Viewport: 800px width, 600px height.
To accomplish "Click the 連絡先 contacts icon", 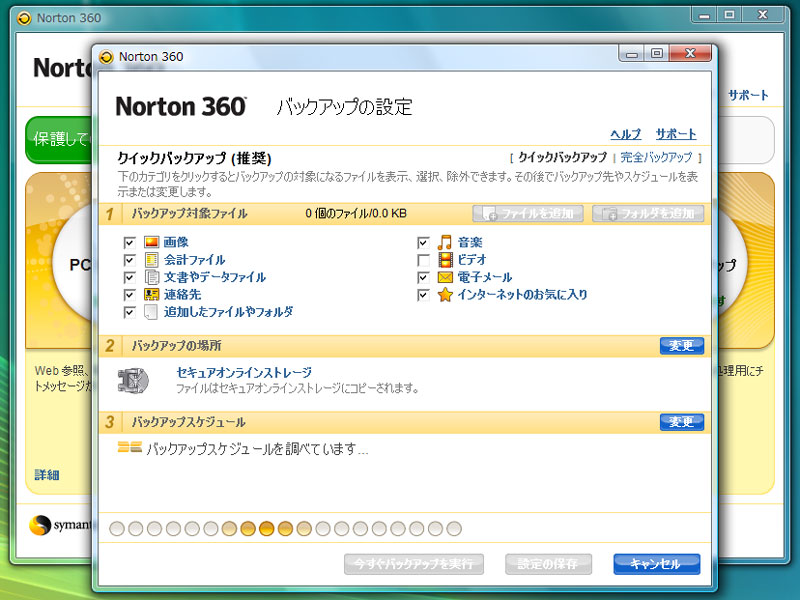I will (152, 294).
